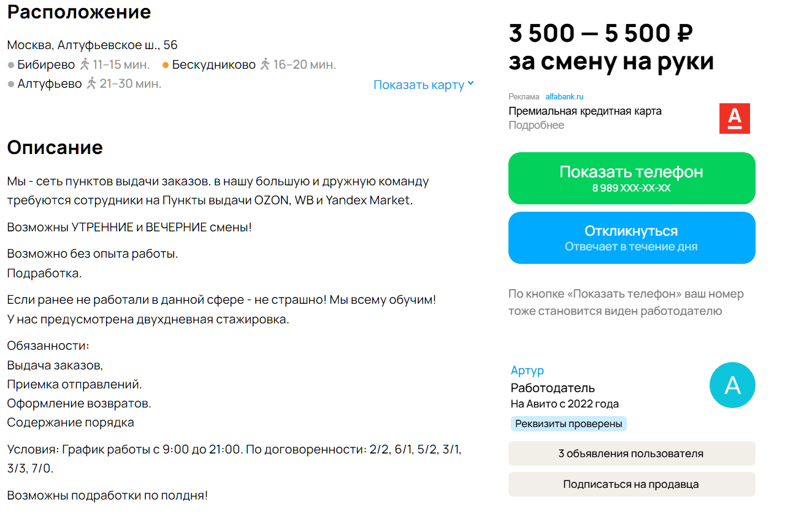The image size is (812, 521).
Task: Open employer profile link Артур
Action: coord(527,370)
